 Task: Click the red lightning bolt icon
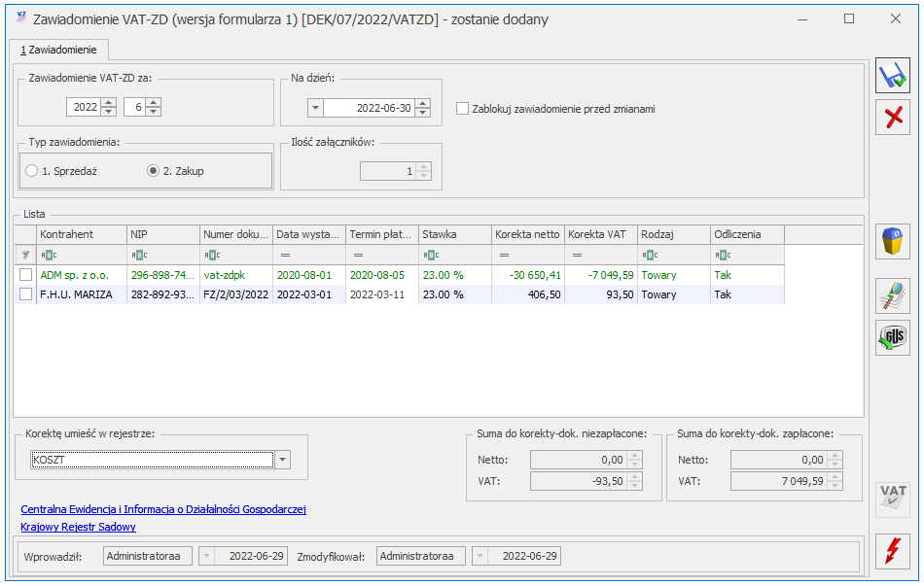[x=892, y=551]
